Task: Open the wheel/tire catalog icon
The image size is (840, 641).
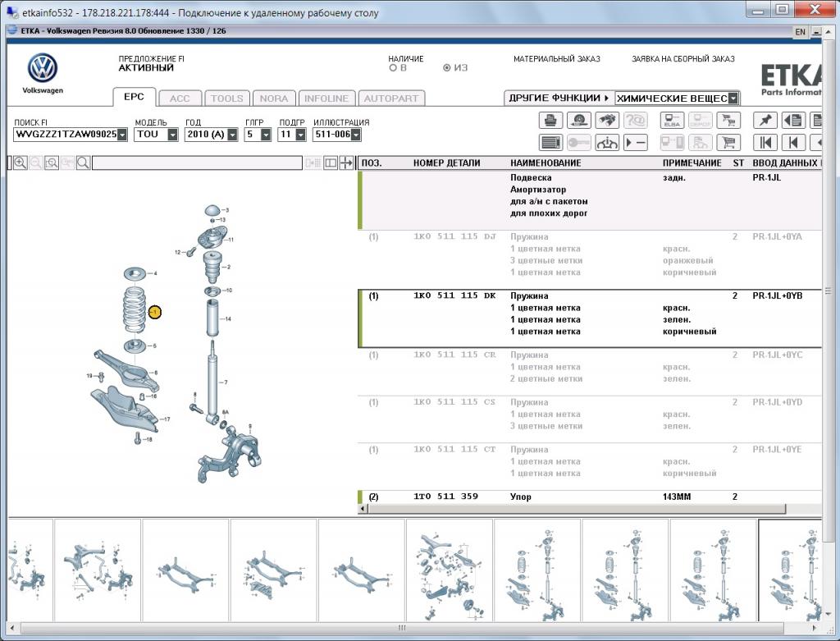Action: (578, 120)
